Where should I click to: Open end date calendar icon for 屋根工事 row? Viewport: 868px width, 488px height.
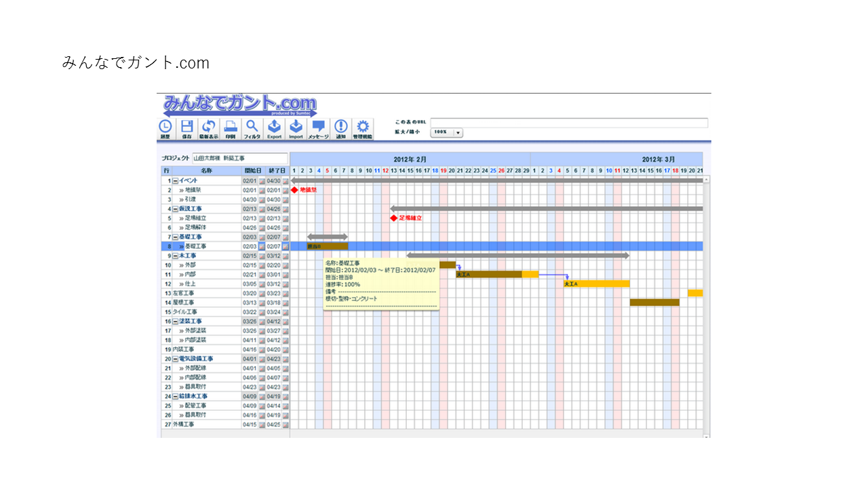click(285, 303)
